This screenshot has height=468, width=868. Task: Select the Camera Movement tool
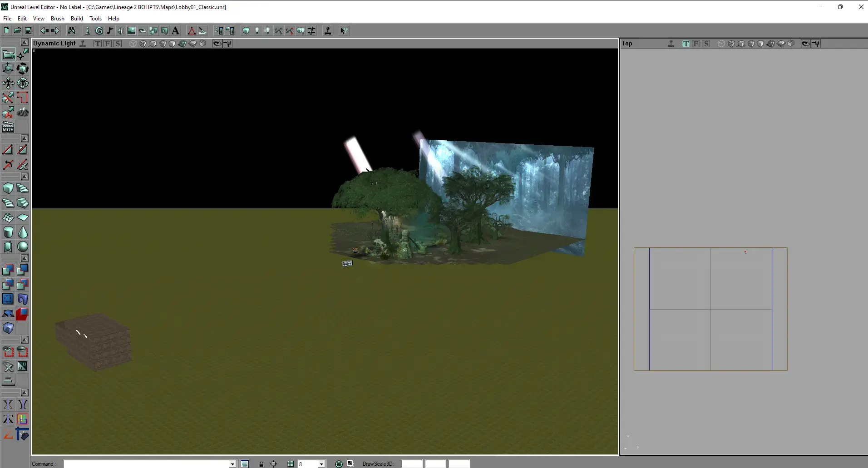click(x=8, y=54)
